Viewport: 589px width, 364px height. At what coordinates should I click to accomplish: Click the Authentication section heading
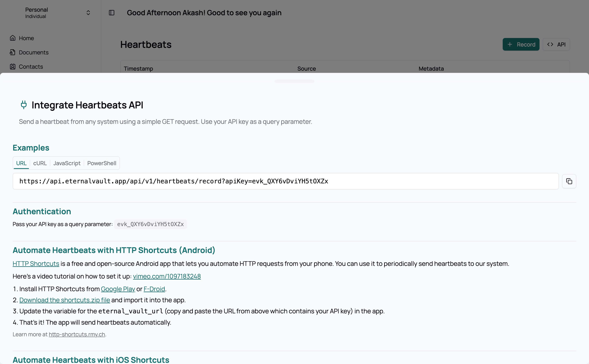point(42,211)
